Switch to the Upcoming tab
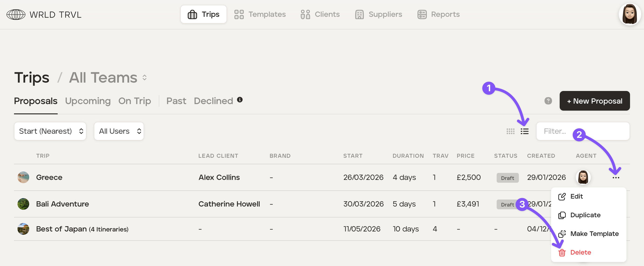 (88, 101)
